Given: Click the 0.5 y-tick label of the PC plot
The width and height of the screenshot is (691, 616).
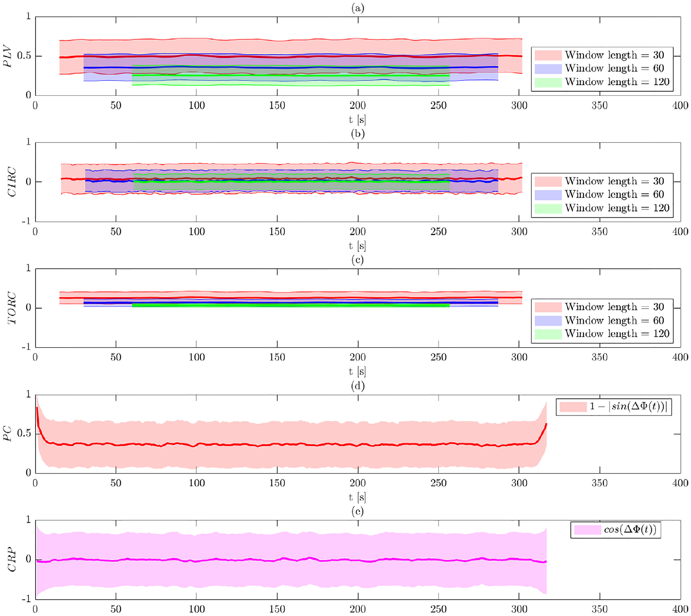Looking at the screenshot, I should pos(24,433).
